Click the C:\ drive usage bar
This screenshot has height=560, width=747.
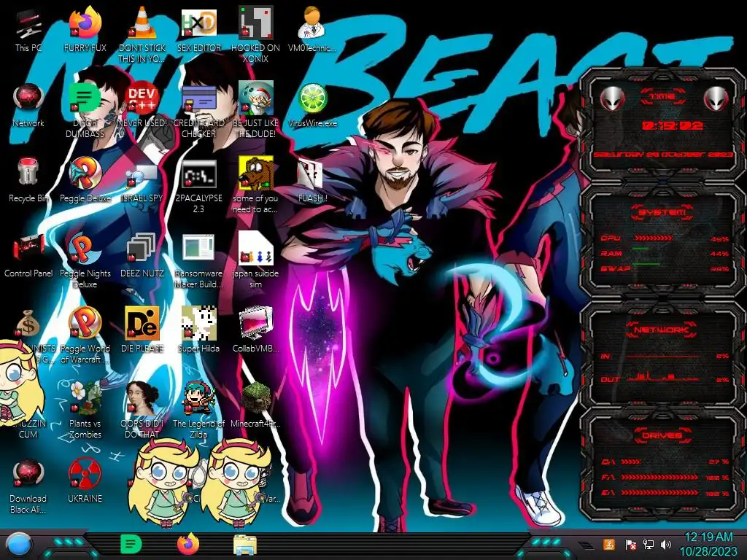(631, 462)
